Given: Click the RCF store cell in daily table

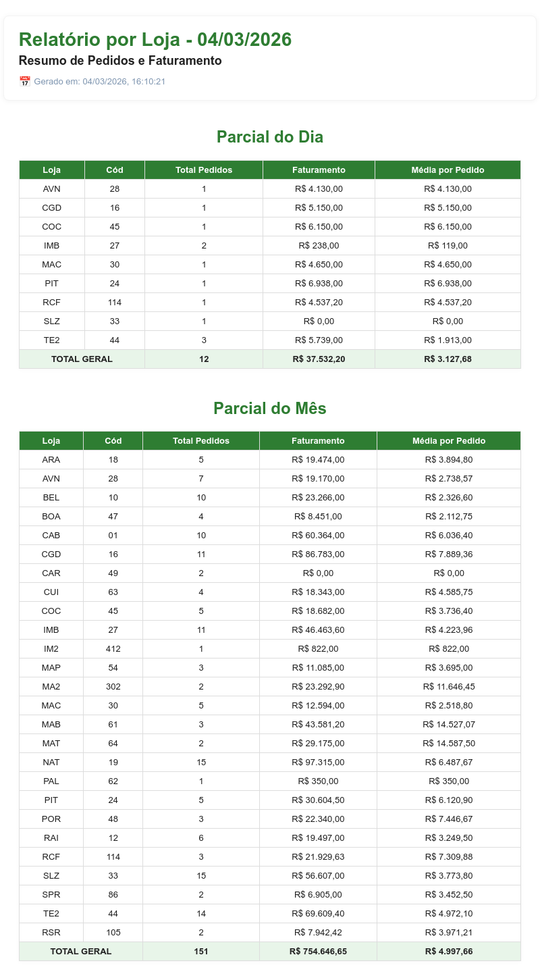Looking at the screenshot, I should (x=52, y=303).
